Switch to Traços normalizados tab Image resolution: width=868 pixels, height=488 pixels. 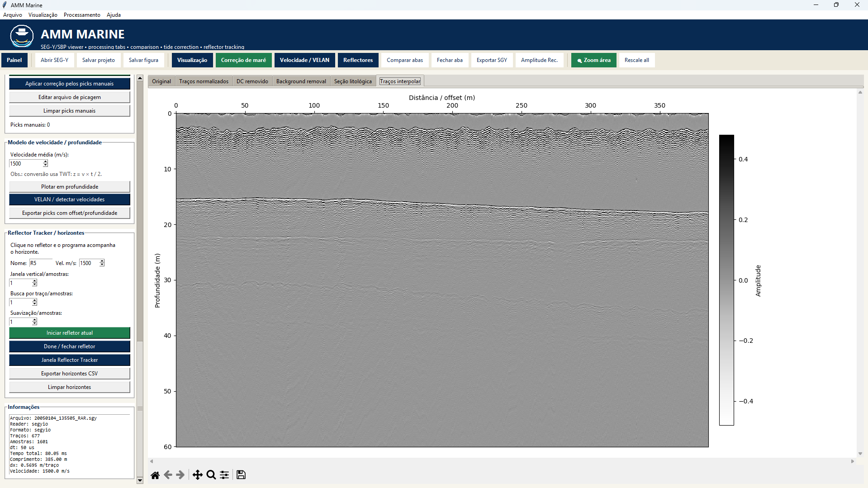204,81
